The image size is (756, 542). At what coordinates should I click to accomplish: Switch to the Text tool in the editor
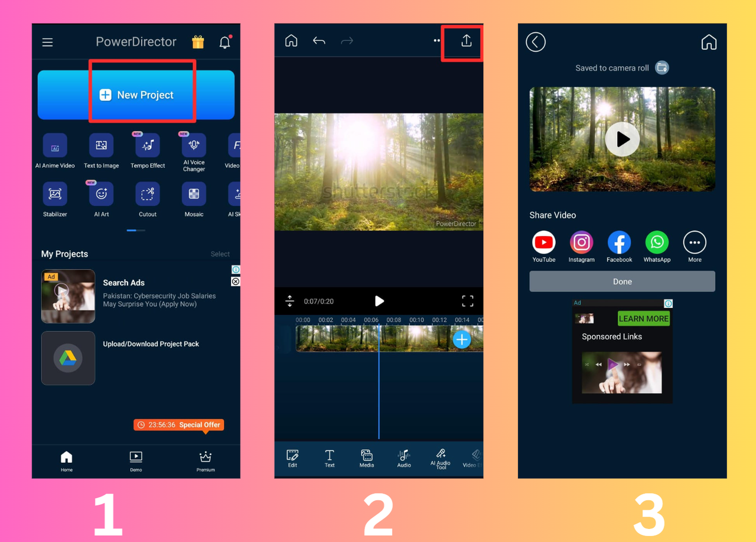(x=329, y=458)
